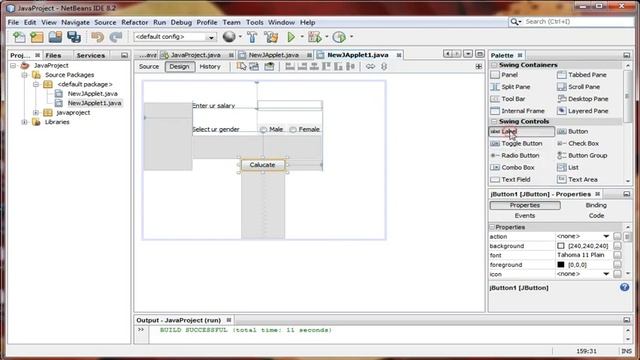Toggle the History view button
This screenshot has height=360, width=640.
[210, 67]
